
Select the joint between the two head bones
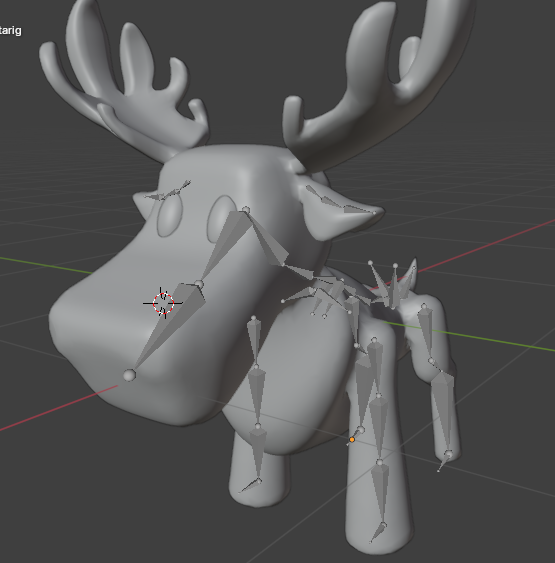pos(199,285)
